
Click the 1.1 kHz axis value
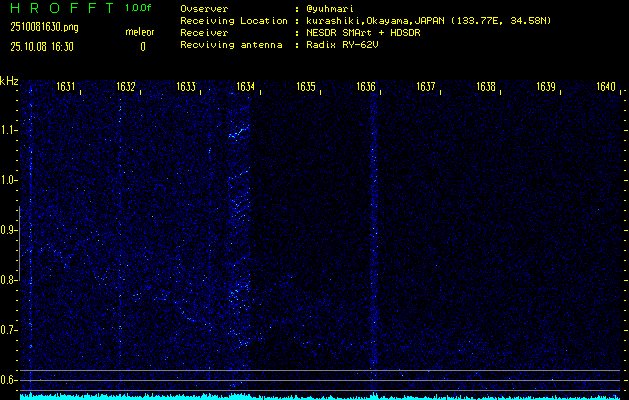click(7, 130)
